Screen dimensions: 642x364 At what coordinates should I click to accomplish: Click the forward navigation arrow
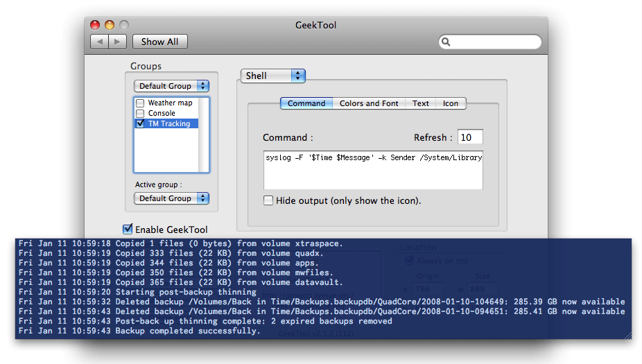[x=117, y=42]
